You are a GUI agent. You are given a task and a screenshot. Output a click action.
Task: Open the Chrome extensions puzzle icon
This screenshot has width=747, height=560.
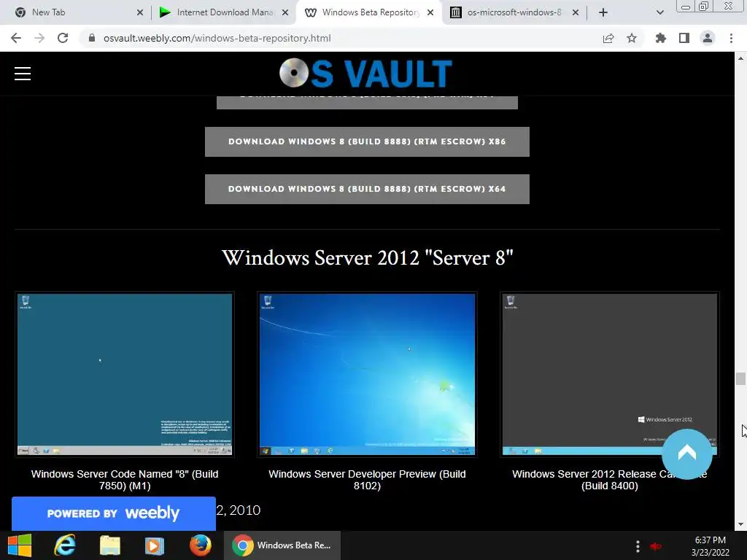pyautogui.click(x=660, y=38)
